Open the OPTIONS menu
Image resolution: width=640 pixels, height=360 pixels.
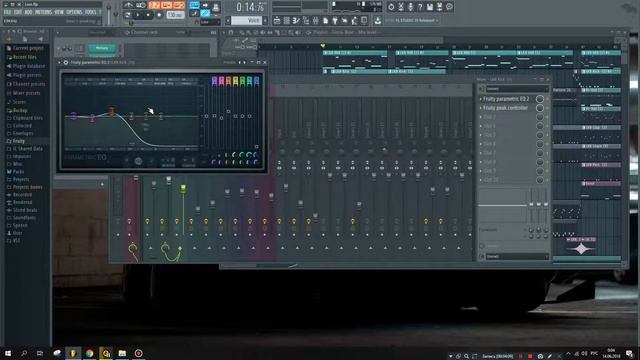pos(74,12)
